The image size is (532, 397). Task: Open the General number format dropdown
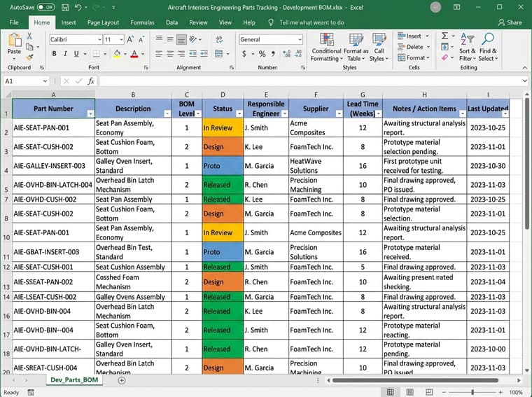coord(300,40)
